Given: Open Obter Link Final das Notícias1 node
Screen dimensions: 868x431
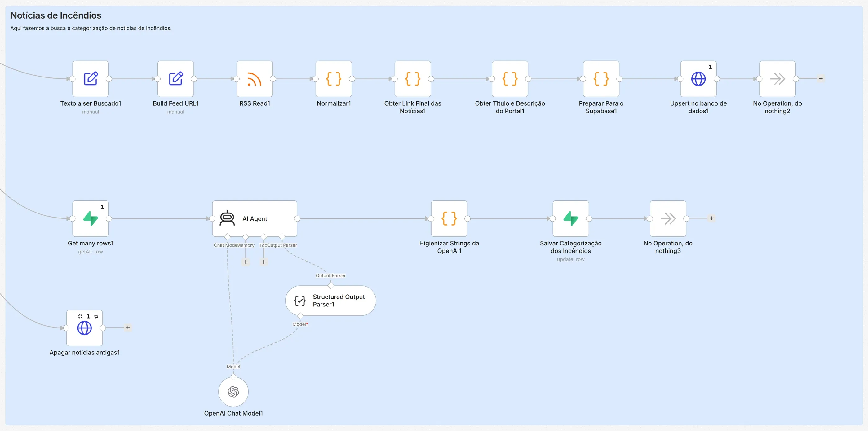Looking at the screenshot, I should click(413, 79).
